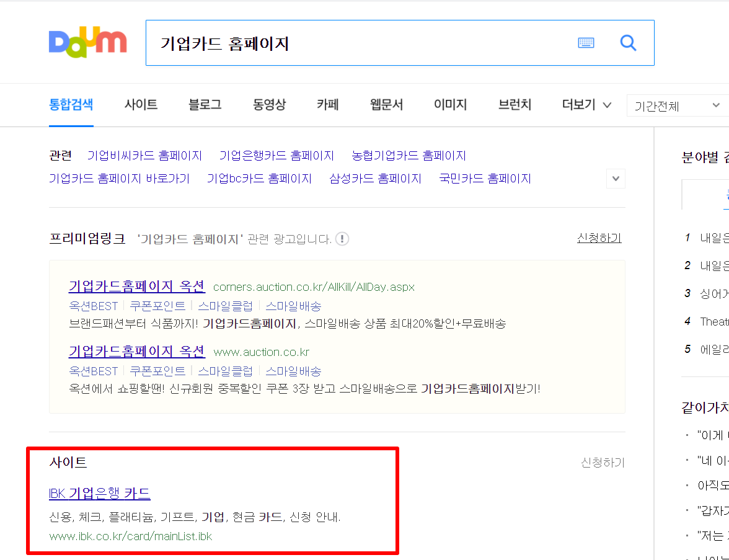The width and height of the screenshot is (729, 560).
Task: Click the ad info exclamation icon
Action: tap(342, 239)
